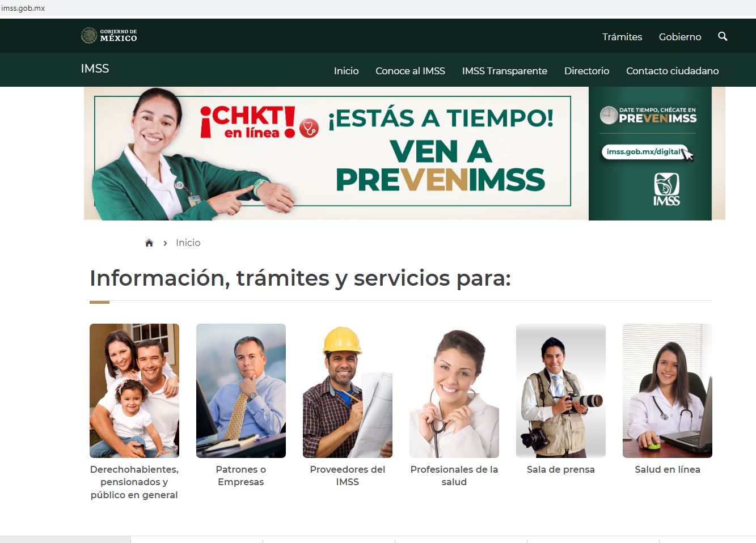
Task: Go to Inicio in navigation bar
Action: (x=346, y=71)
